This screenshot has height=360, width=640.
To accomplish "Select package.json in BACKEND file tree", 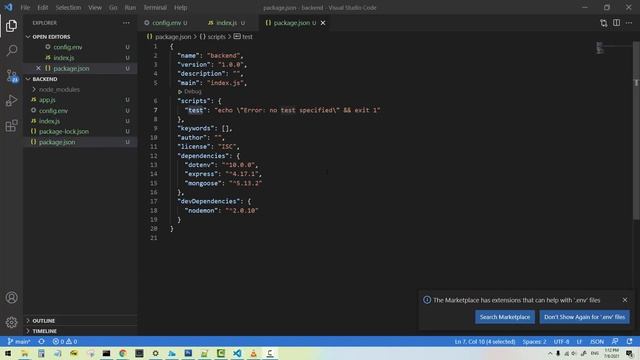I will (80, 142).
